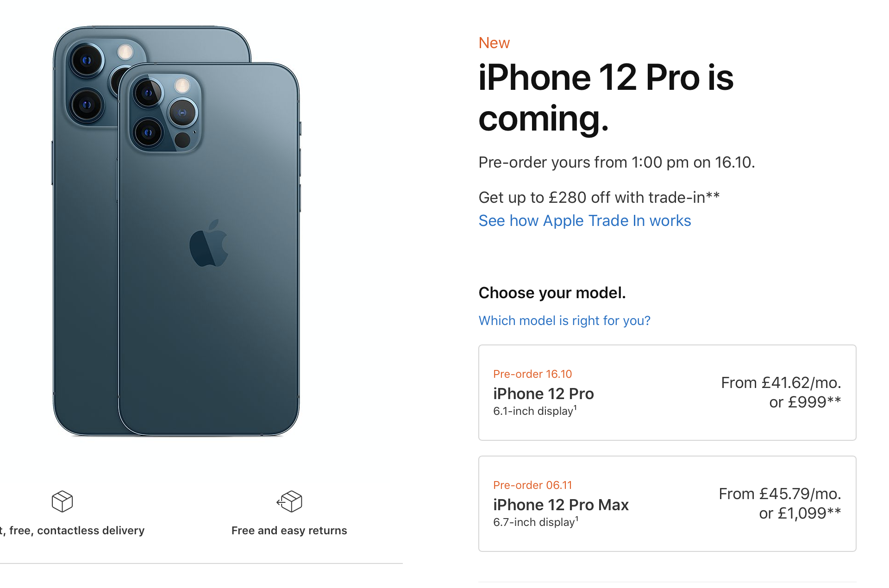Click the Apple logo on the phone
The image size is (889, 588).
(x=209, y=243)
